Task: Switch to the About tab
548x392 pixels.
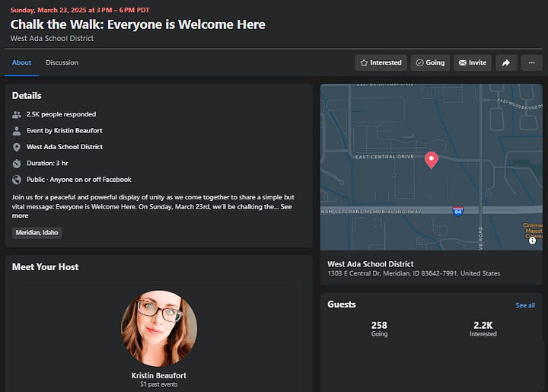Action: click(21, 62)
